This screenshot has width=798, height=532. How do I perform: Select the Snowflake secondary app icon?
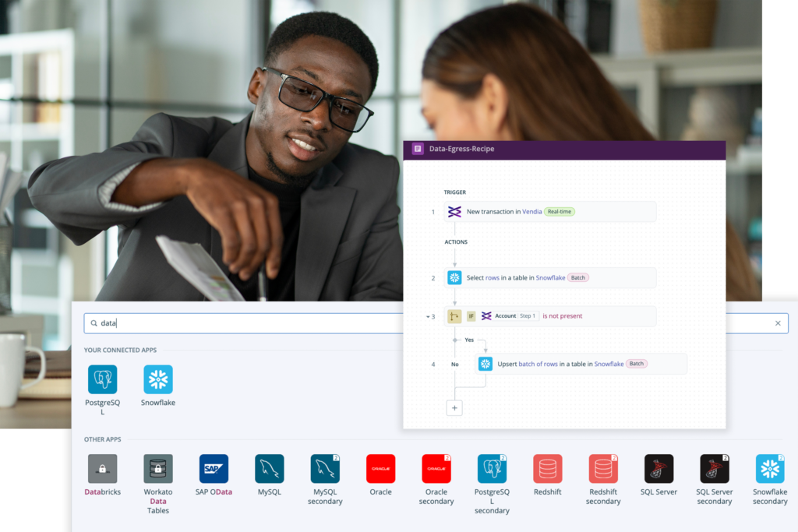coord(770,468)
